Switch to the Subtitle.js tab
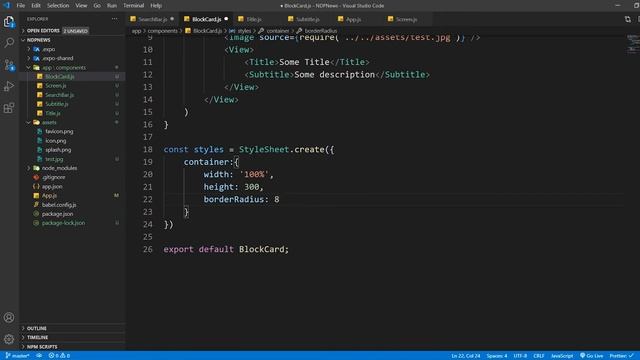 coord(307,19)
